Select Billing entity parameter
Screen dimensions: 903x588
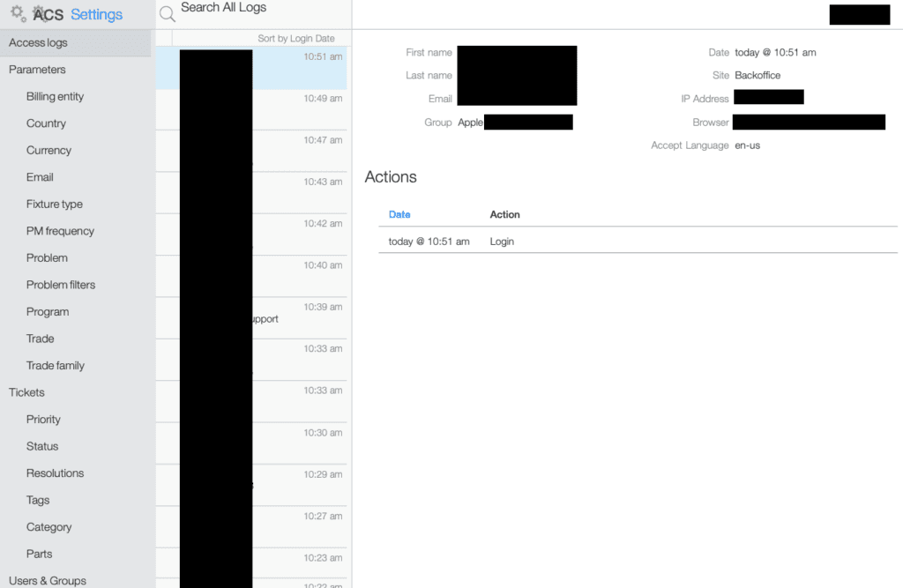click(55, 96)
